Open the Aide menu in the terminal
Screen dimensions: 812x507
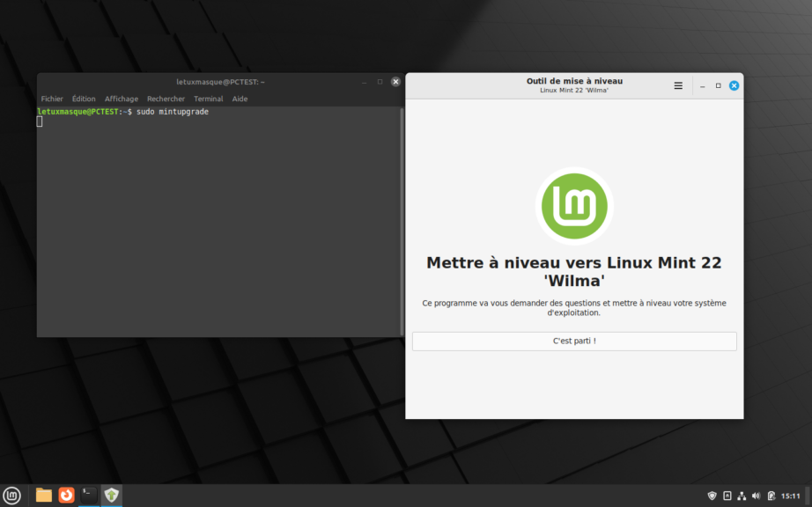point(240,99)
